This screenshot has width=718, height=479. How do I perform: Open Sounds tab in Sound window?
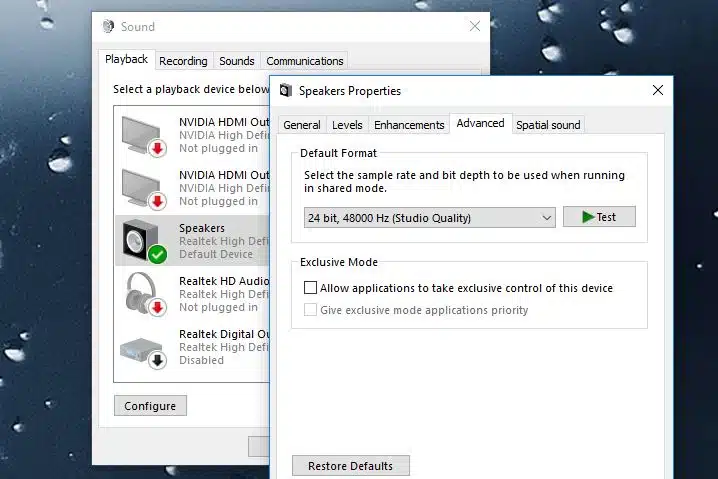237,61
